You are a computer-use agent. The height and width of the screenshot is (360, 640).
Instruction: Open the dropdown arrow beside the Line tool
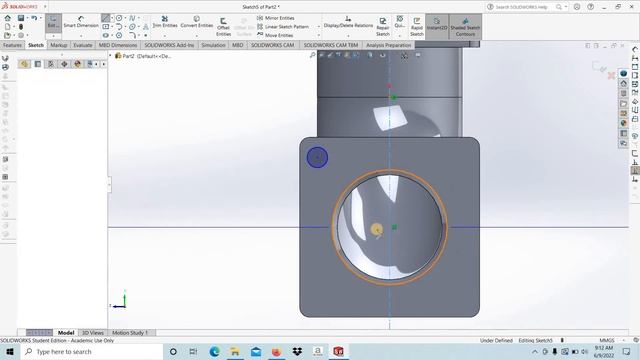point(112,18)
